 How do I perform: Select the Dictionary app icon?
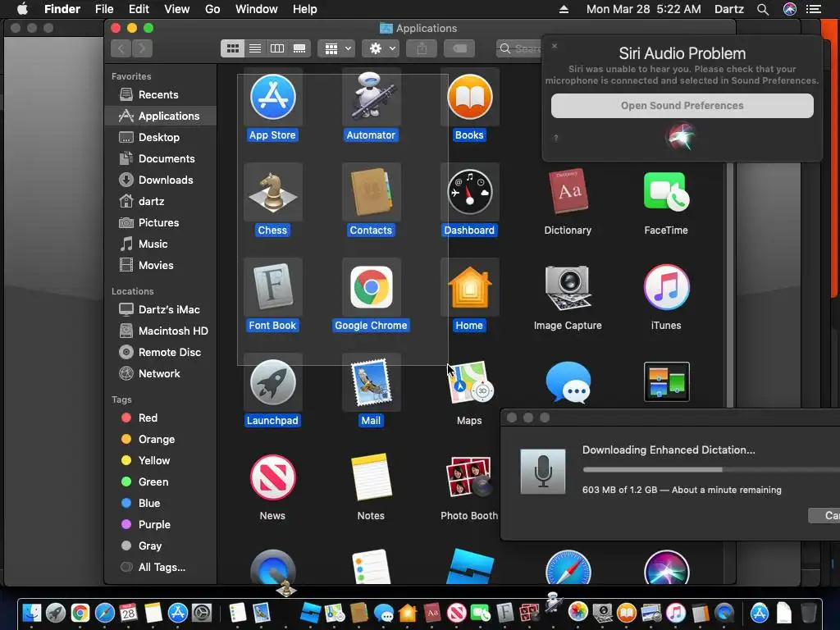[568, 191]
